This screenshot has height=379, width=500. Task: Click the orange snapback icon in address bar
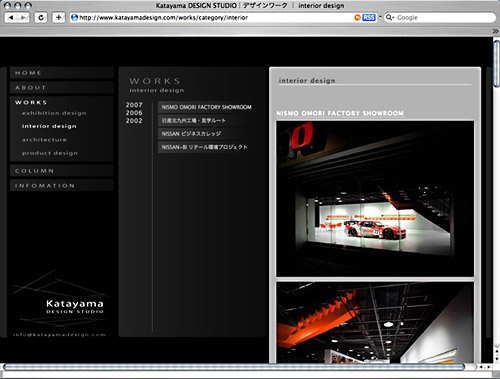click(x=357, y=17)
